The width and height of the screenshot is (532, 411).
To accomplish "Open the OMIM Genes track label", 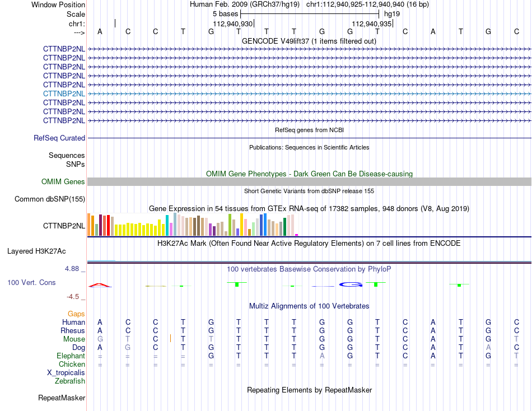I will pos(63,181).
